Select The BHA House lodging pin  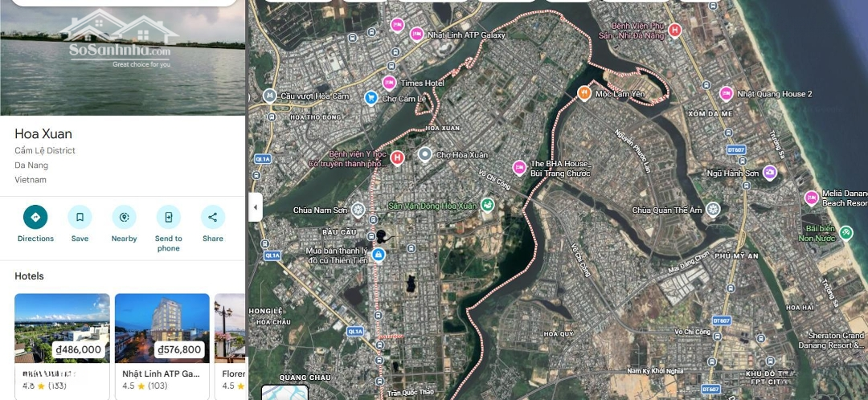click(x=519, y=168)
